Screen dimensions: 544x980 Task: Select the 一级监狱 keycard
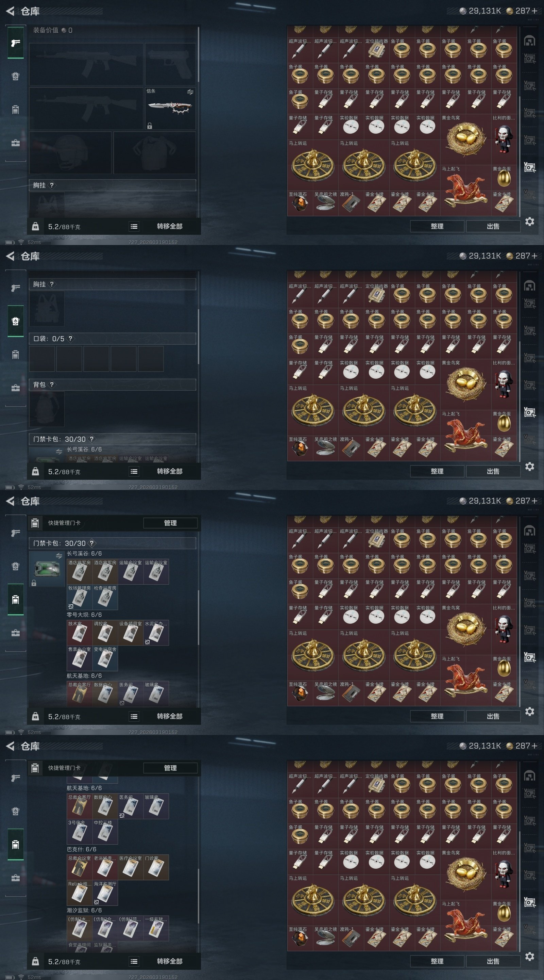click(x=156, y=928)
